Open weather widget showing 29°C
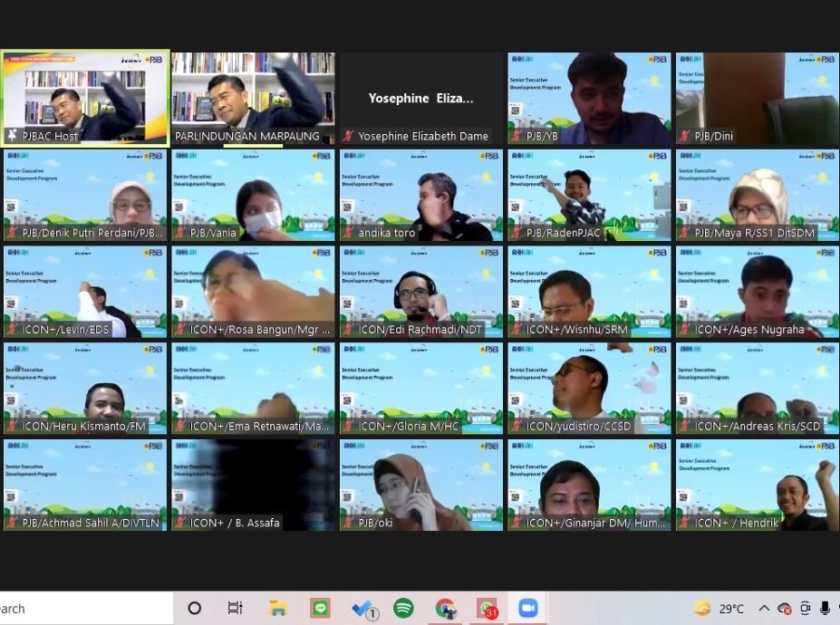The image size is (840, 625). pos(719,609)
